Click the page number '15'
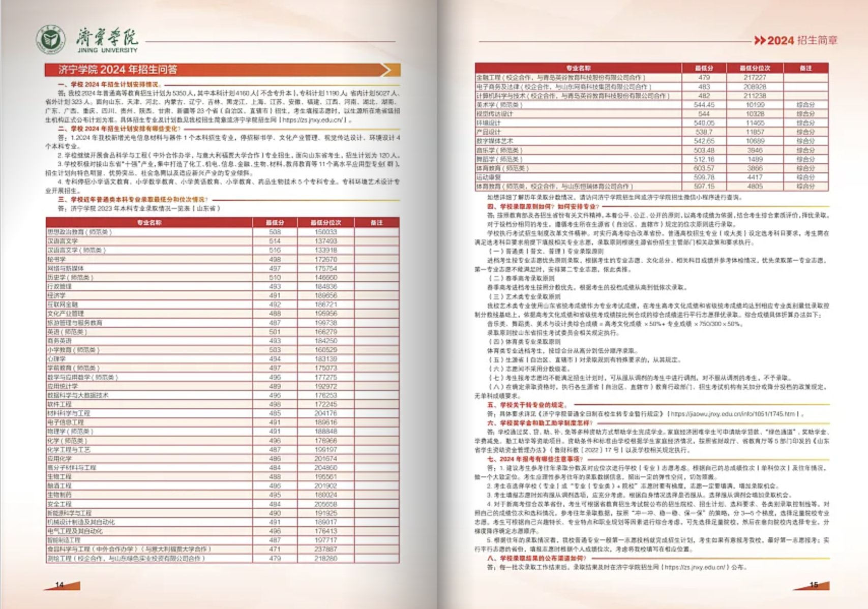Image resolution: width=868 pixels, height=609 pixels. [814, 585]
